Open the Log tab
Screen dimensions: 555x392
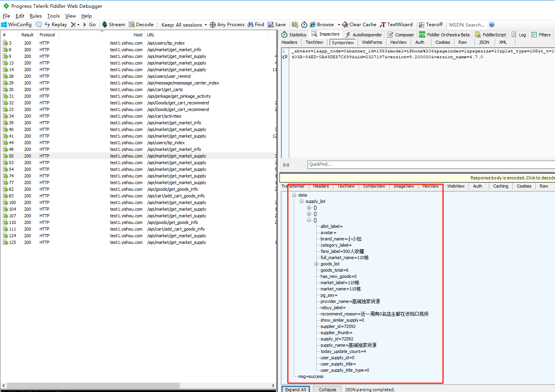519,35
